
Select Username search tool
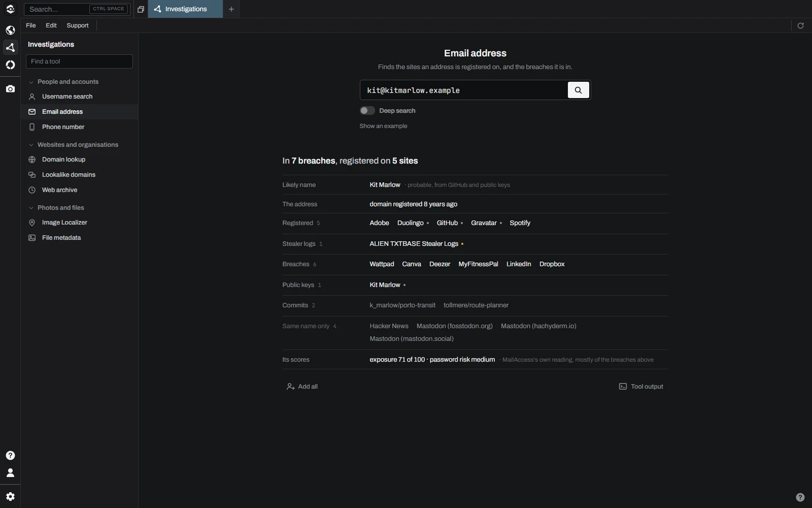click(x=79, y=97)
